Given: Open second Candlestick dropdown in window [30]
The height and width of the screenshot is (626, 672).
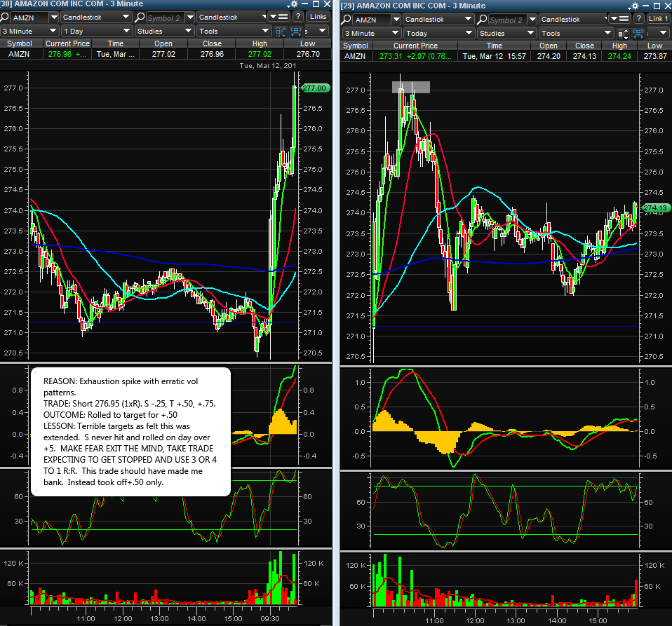Looking at the screenshot, I should [231, 17].
